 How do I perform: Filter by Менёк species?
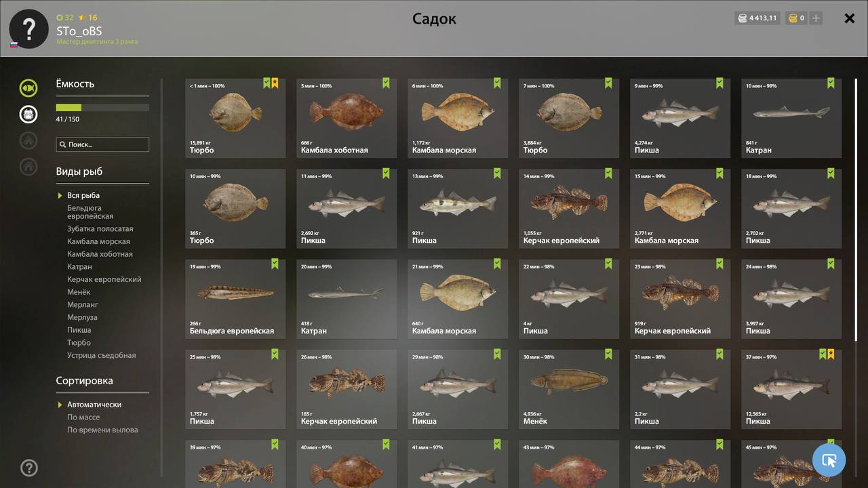[79, 292]
